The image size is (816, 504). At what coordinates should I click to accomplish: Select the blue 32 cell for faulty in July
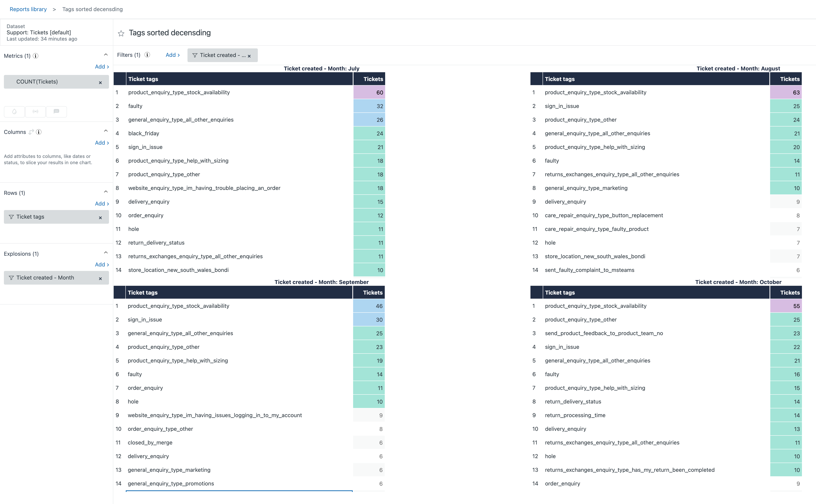tap(369, 106)
